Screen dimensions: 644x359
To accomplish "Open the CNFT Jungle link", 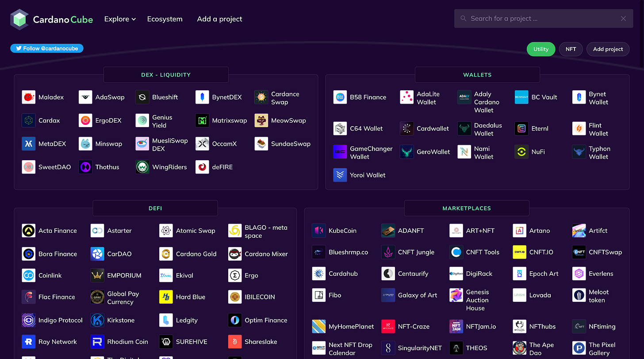I will click(x=416, y=252).
